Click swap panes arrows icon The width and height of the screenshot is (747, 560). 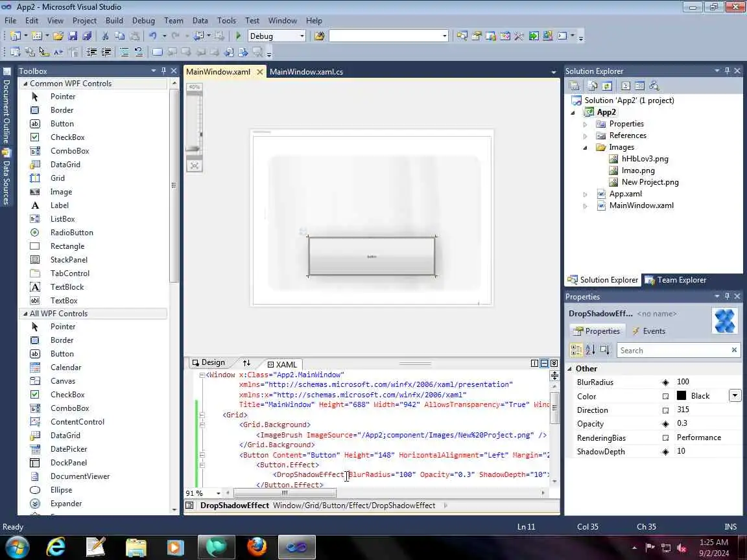coord(246,363)
